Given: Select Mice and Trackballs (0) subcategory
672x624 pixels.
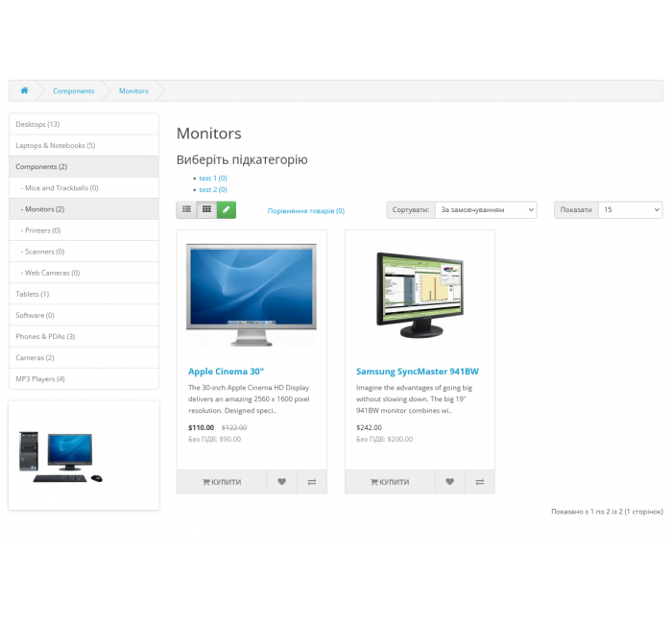Looking at the screenshot, I should click(x=84, y=188).
